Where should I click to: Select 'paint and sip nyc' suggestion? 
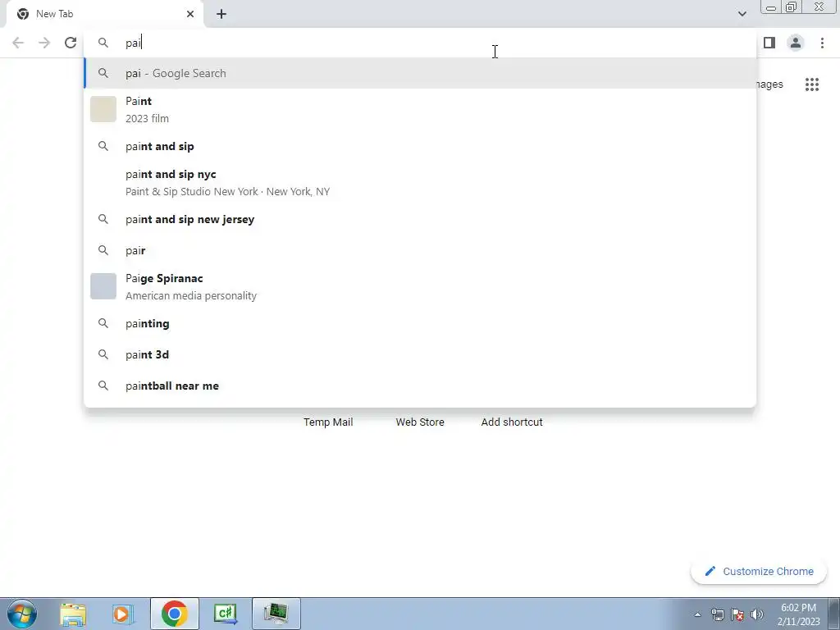point(420,183)
